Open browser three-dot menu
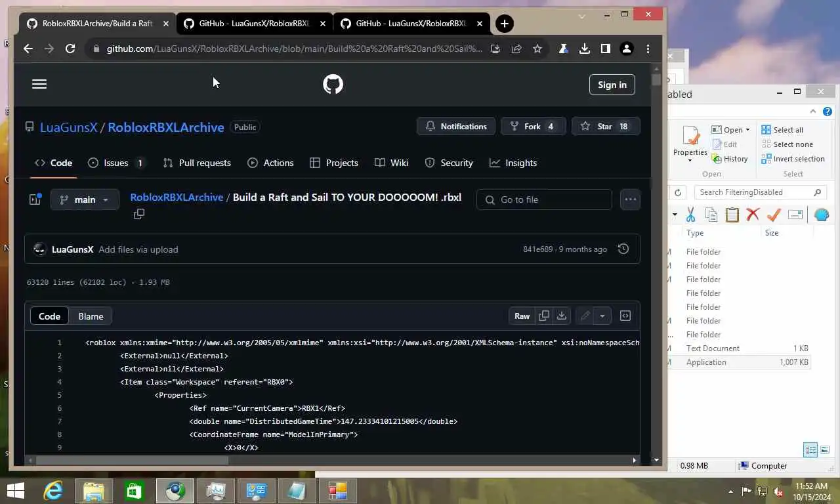840x504 pixels. coord(648,49)
